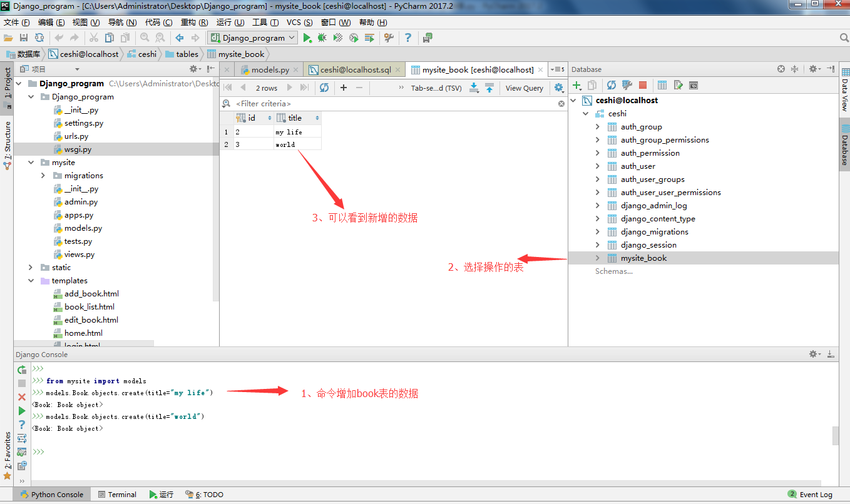This screenshot has height=504, width=850.
Task: Execute current statement in Django Console
Action: [x=22, y=411]
